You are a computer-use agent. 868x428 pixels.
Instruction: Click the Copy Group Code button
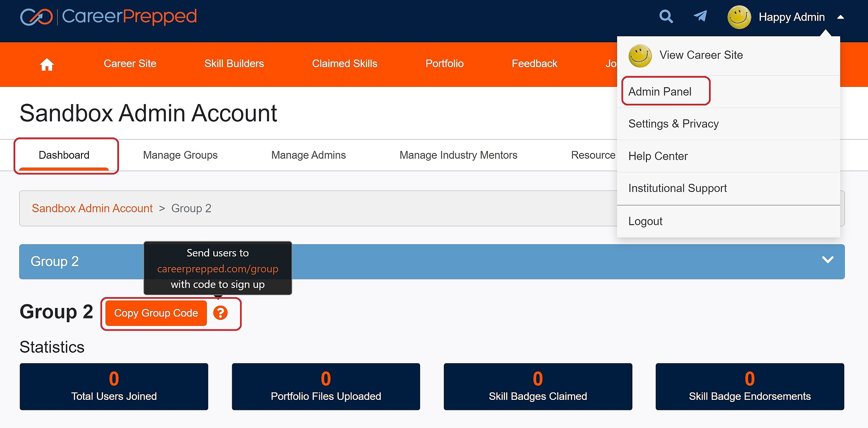click(156, 313)
